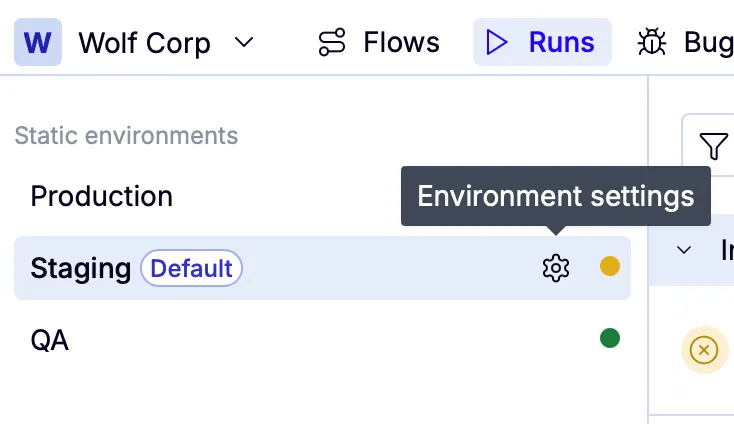Click the Static environments heading
This screenshot has width=734, height=424.
(x=126, y=135)
